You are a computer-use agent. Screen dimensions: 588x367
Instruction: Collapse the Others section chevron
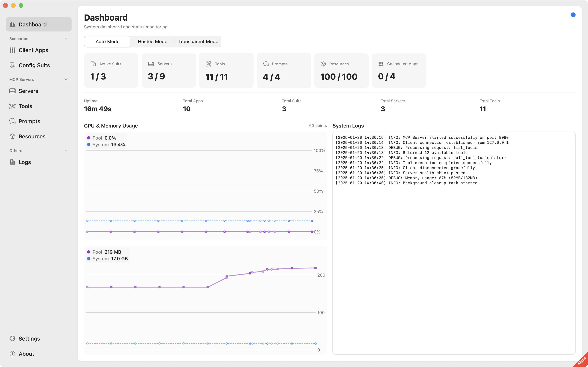point(66,151)
